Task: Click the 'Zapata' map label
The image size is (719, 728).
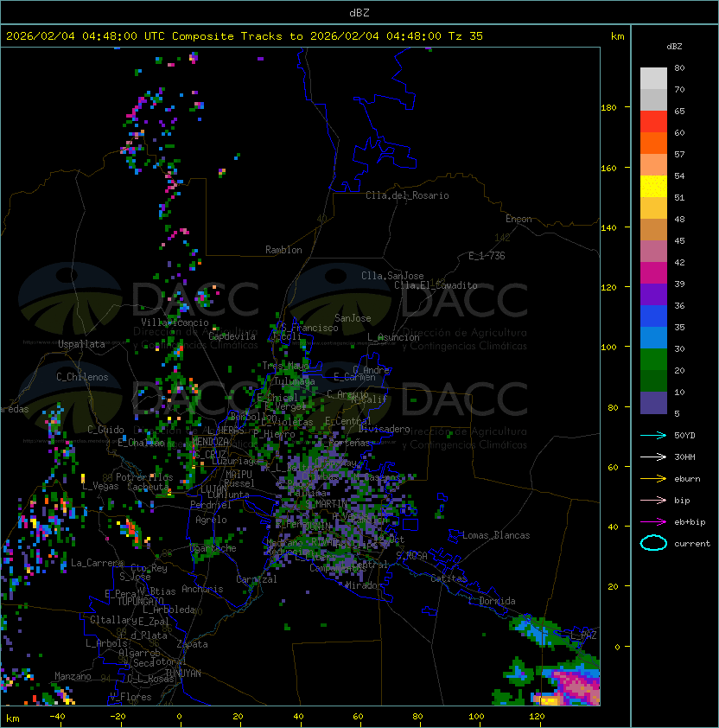Action: click(x=192, y=644)
